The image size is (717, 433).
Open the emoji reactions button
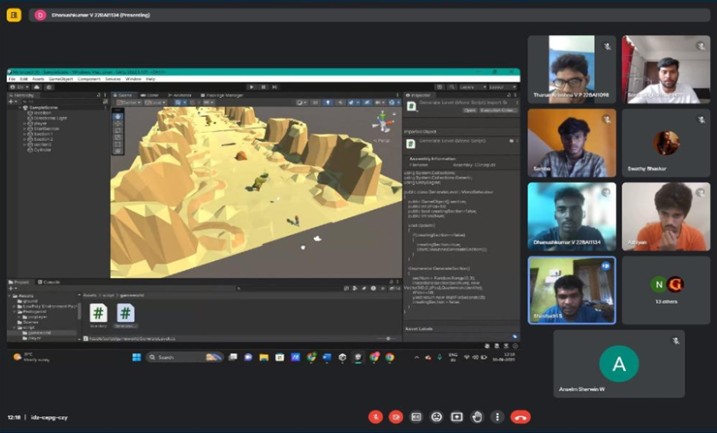pos(437,417)
